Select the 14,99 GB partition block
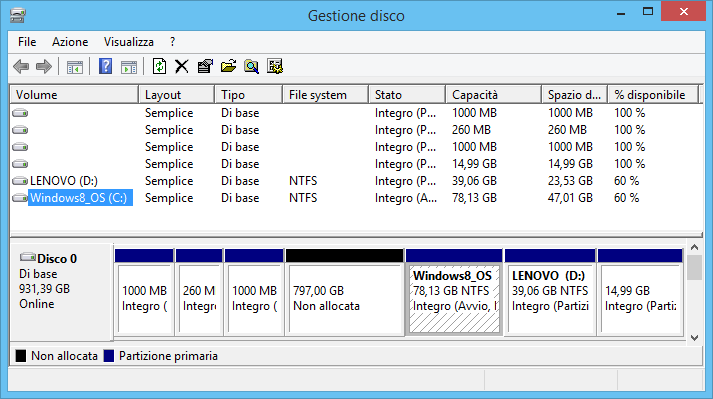This screenshot has width=713, height=399. pyautogui.click(x=640, y=292)
